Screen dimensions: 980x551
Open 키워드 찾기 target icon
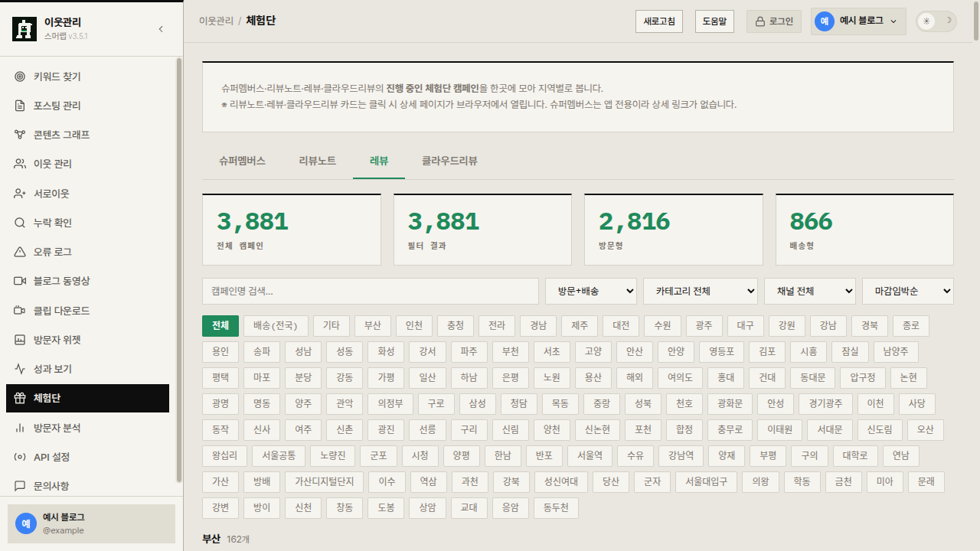pyautogui.click(x=20, y=77)
